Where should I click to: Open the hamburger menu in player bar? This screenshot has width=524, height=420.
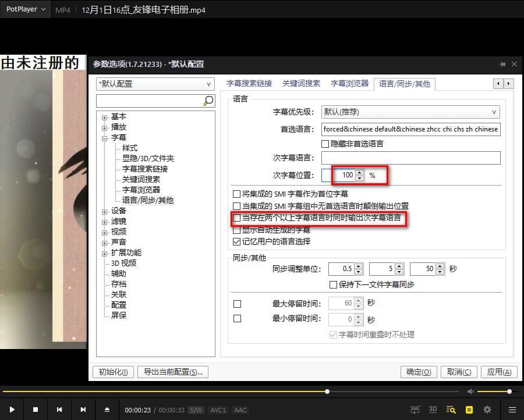coord(512,410)
